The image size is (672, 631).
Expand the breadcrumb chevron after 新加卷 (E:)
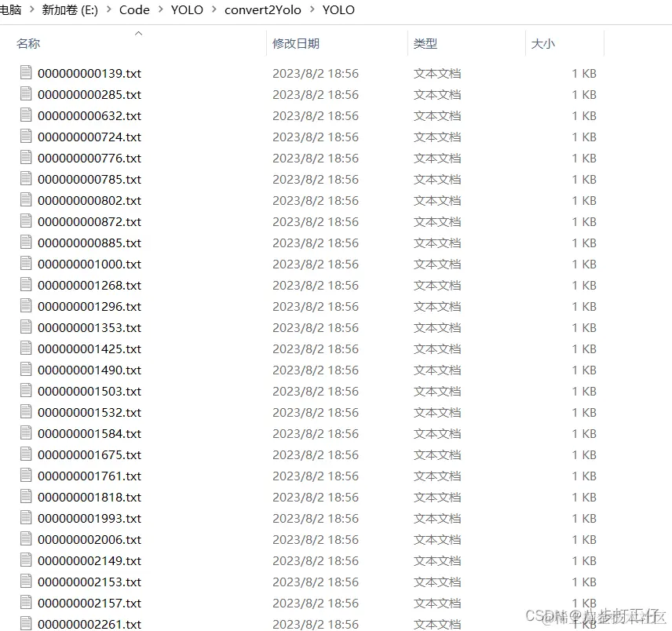[x=109, y=9]
